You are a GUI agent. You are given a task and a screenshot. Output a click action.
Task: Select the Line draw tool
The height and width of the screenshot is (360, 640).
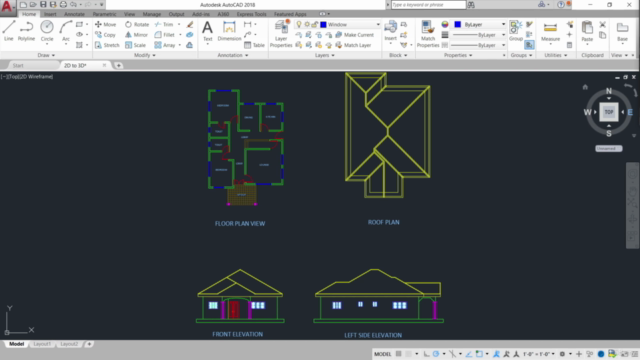[9, 31]
